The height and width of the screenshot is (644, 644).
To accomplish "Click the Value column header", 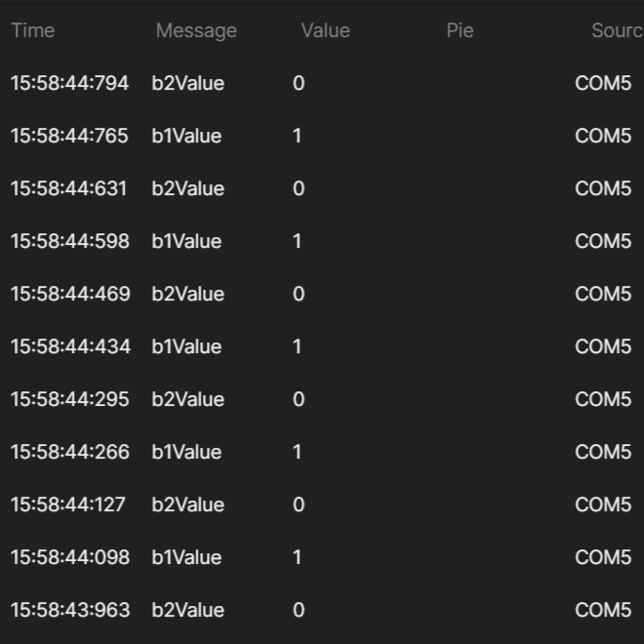I will point(325,30).
